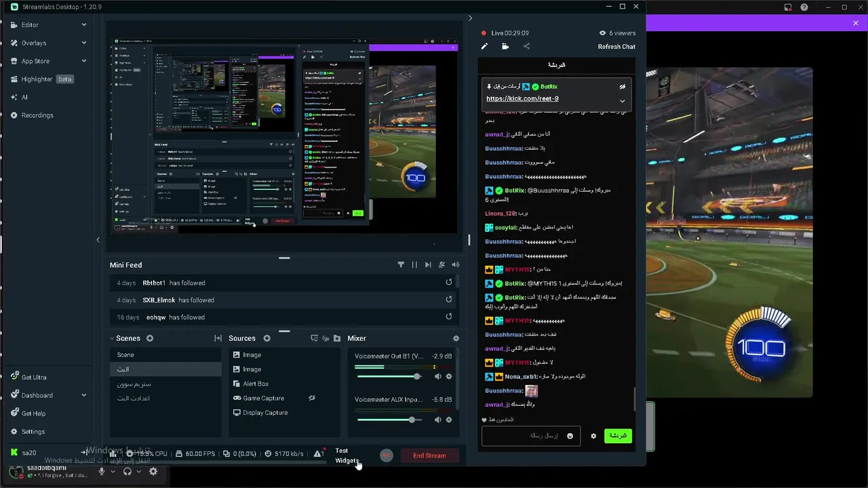868x488 pixels.
Task: Open Mini Feed filter icon
Action: [401, 265]
